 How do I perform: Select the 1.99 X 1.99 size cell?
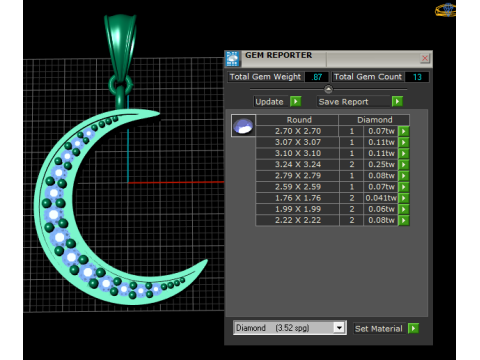[x=297, y=209]
